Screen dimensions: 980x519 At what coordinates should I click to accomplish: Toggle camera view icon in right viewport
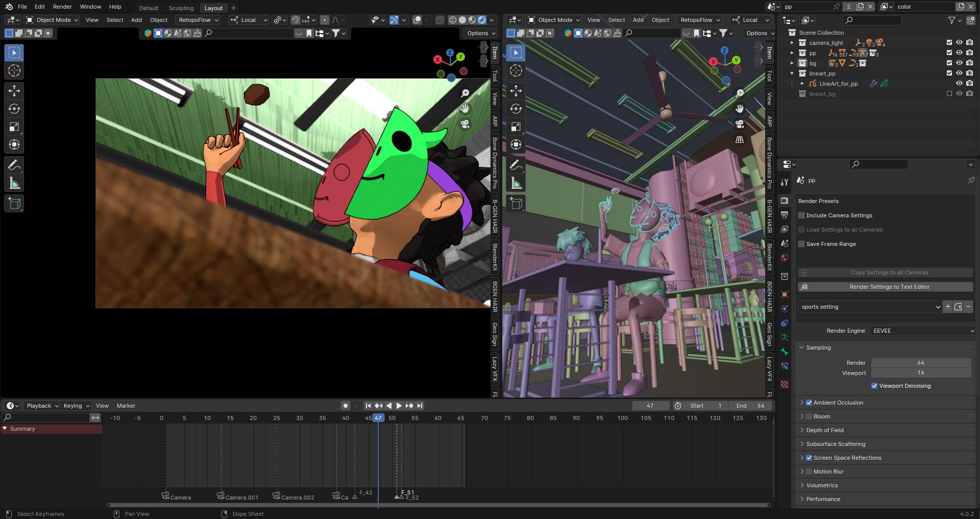pyautogui.click(x=740, y=124)
